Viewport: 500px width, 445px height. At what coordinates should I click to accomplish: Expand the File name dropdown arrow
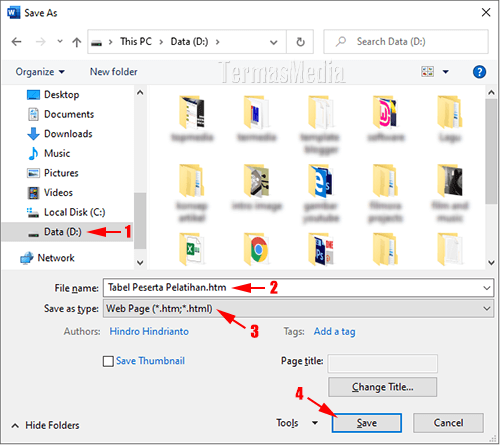(487, 288)
